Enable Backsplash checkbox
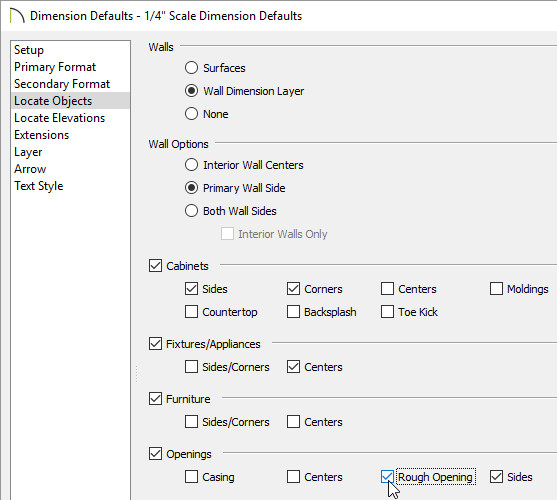 [293, 312]
